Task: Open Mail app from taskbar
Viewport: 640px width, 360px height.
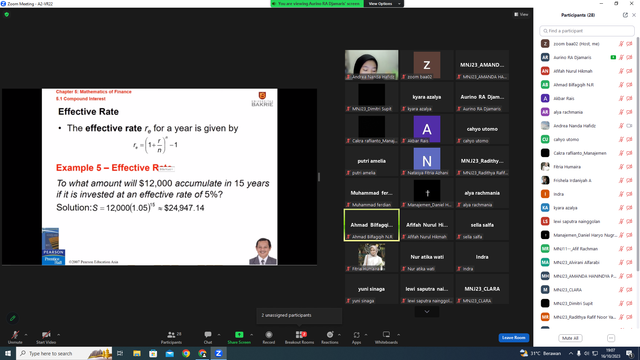Action: tap(170, 353)
